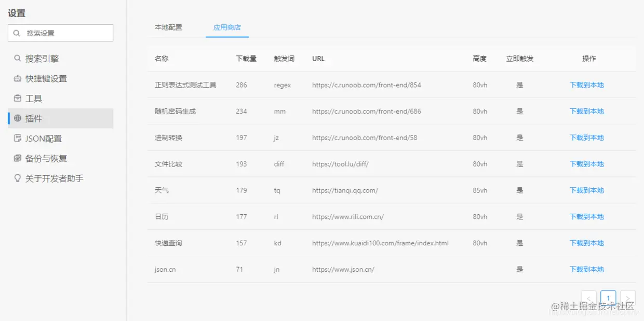This screenshot has width=644, height=321.
Task: Click URL https://c.runoob.com/front-end/58
Action: (365, 138)
